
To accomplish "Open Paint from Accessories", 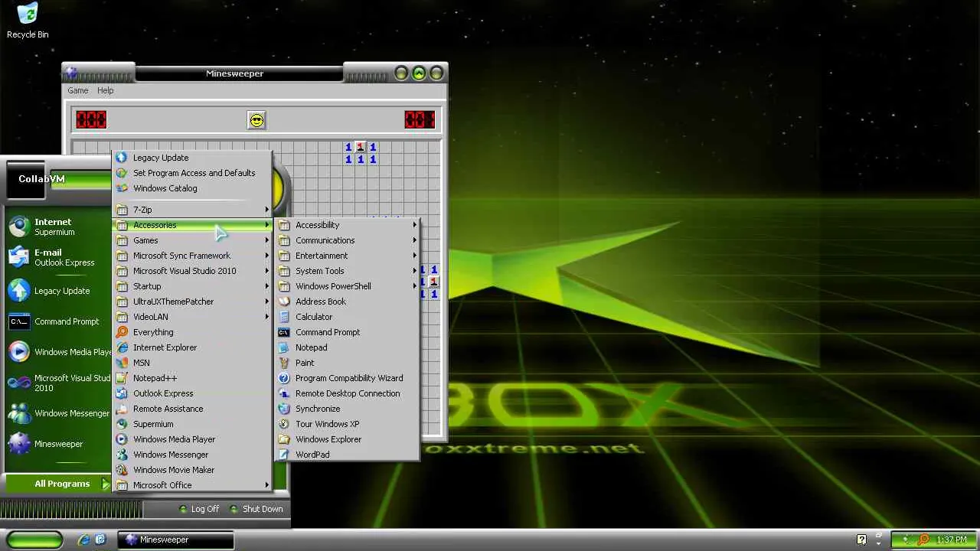I will coord(348,363).
